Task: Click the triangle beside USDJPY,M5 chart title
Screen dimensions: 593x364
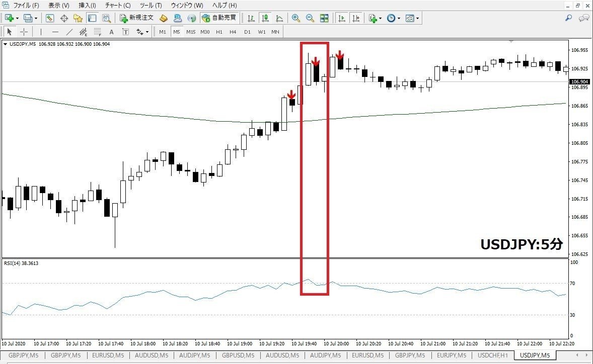Action: click(6, 44)
